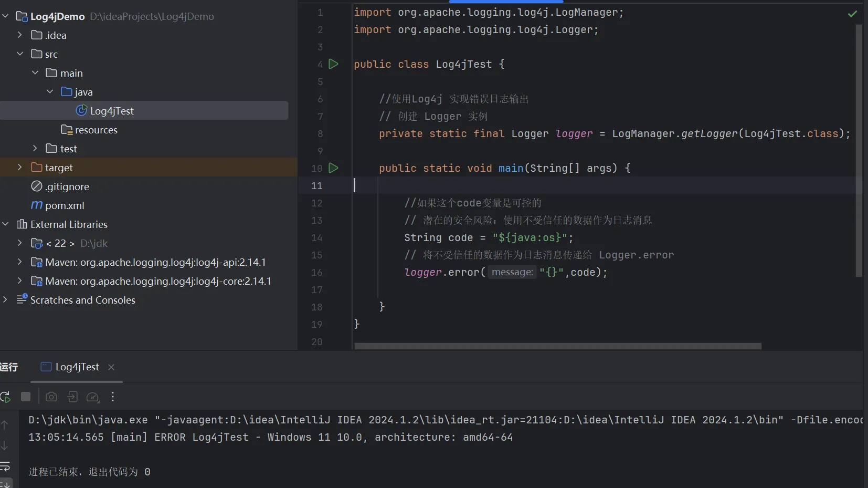Open the pom.xml file
The height and width of the screenshot is (488, 868).
(x=64, y=205)
